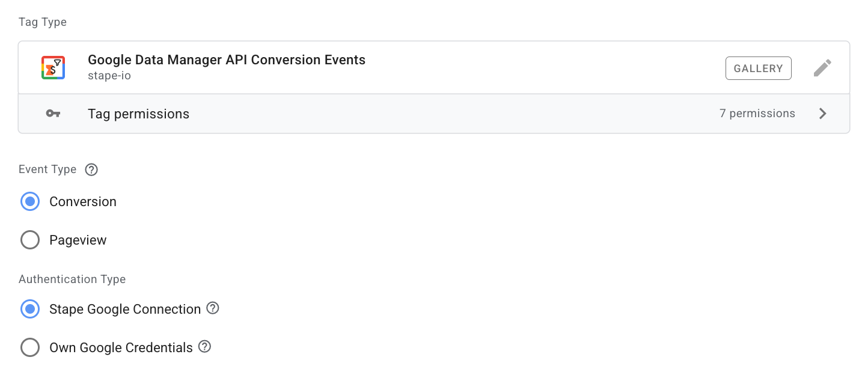868x375 pixels.
Task: Click the GALLERY badge button
Action: point(759,69)
